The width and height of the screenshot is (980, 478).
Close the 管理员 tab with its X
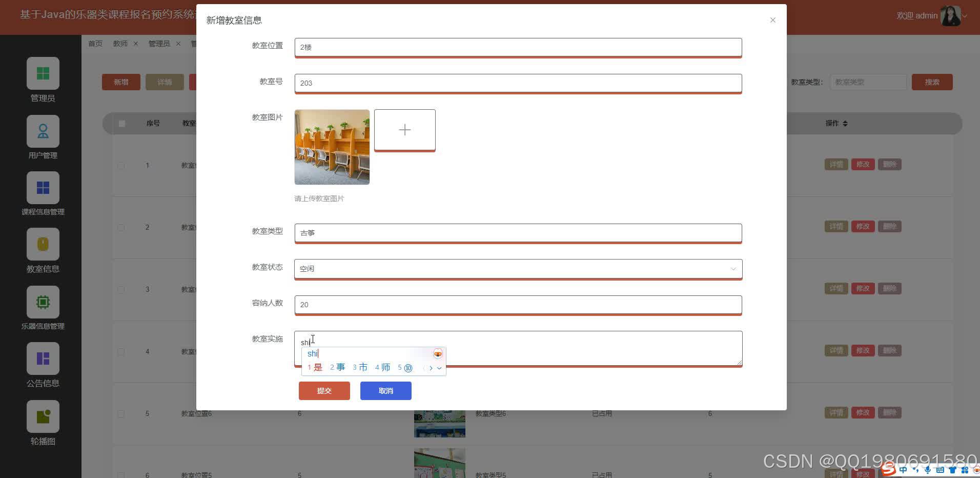(x=178, y=44)
